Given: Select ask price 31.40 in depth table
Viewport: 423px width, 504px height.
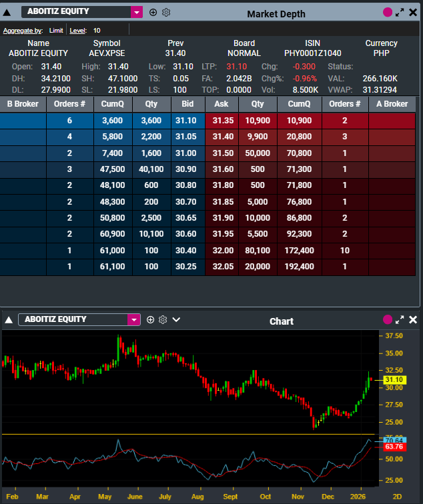Looking at the screenshot, I should [223, 137].
